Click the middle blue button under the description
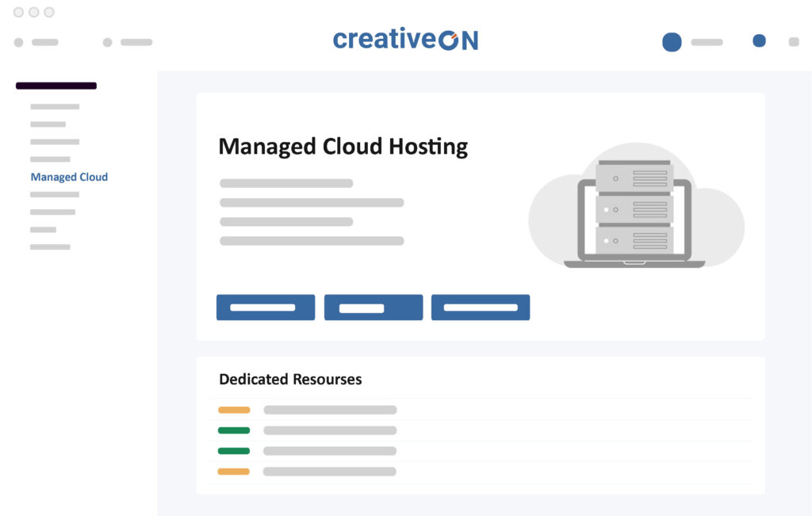 (x=373, y=308)
